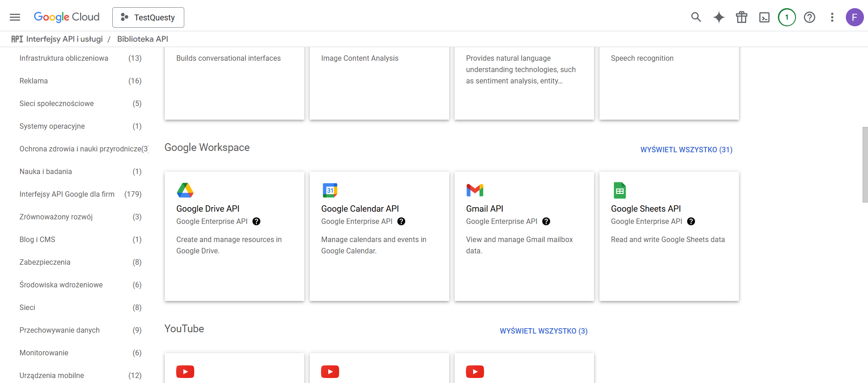Image resolution: width=868 pixels, height=383 pixels.
Task: Click 'Manage calendars and events' description
Action: (x=374, y=245)
